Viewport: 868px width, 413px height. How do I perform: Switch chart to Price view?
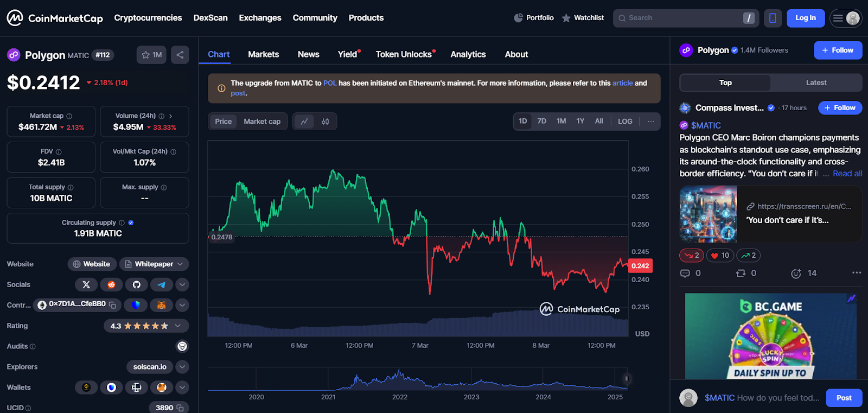[223, 122]
